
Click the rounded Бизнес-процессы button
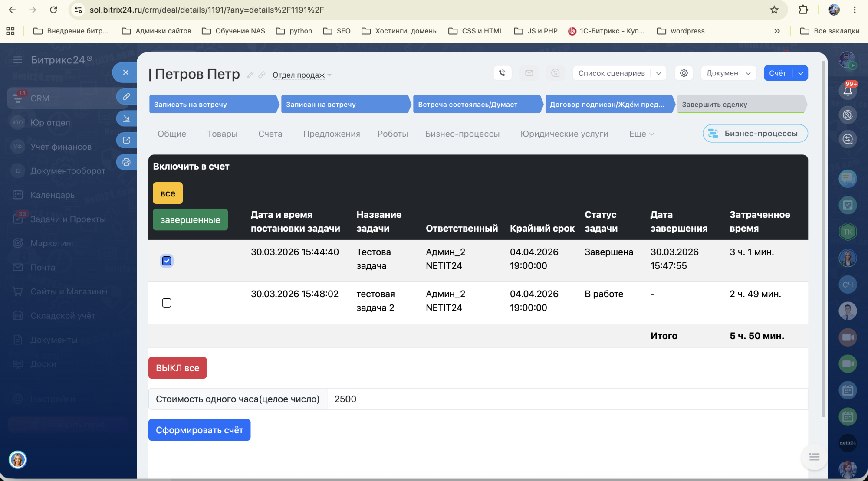coord(755,133)
